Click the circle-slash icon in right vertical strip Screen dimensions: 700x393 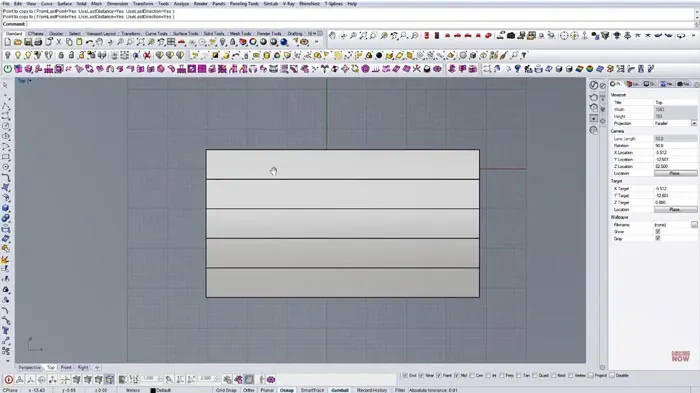[x=594, y=85]
